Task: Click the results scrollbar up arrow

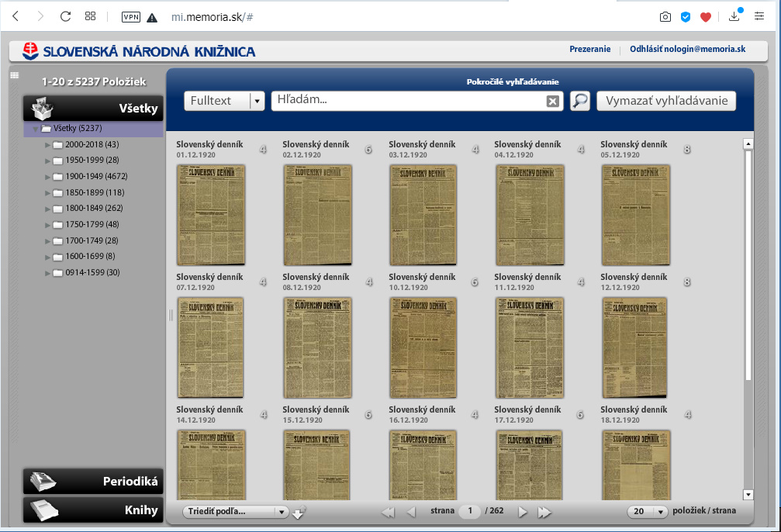Action: [x=748, y=144]
